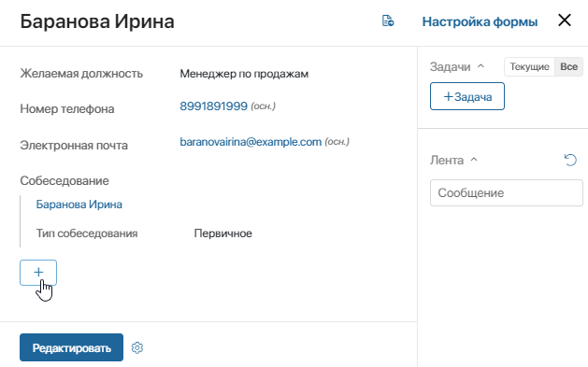Click the Желаемая должность label
Screen dimensions: 588x367
[81, 74]
